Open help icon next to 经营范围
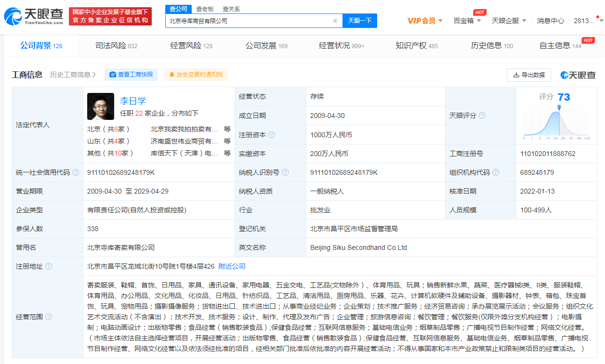 [49, 317]
